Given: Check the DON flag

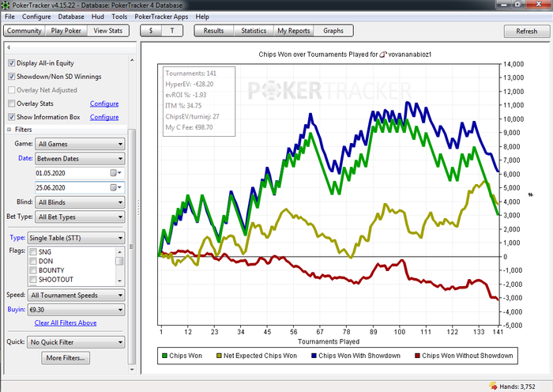Looking at the screenshot, I should [x=33, y=261].
